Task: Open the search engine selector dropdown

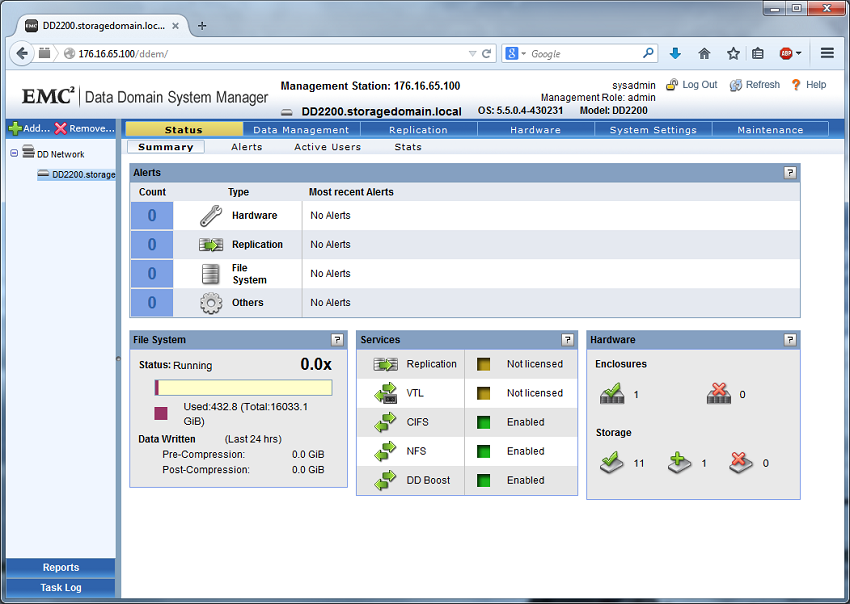Action: click(x=524, y=54)
